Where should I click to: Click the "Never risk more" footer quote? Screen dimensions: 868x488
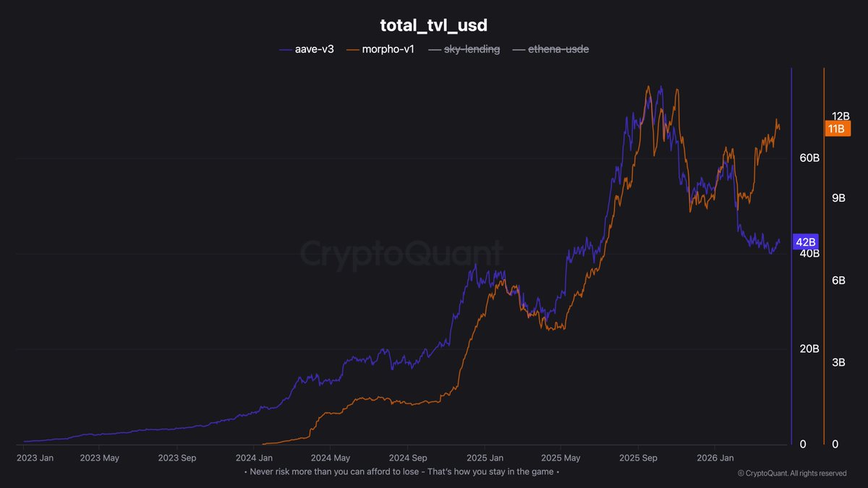point(401,472)
